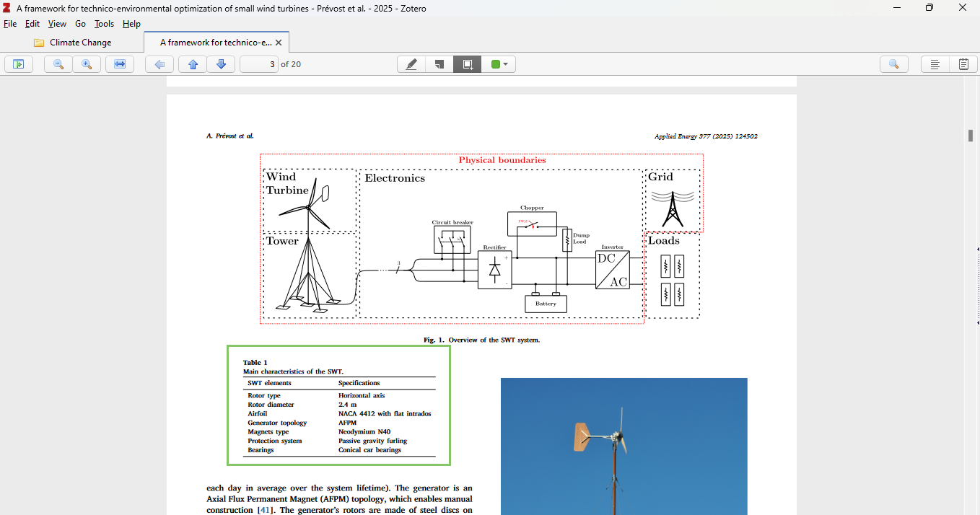The height and width of the screenshot is (515, 980).
Task: Click the 'Electronics' label in figure
Action: point(395,178)
